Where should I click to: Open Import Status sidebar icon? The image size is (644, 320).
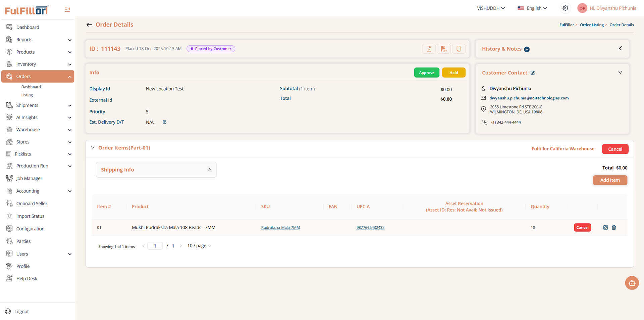click(9, 216)
